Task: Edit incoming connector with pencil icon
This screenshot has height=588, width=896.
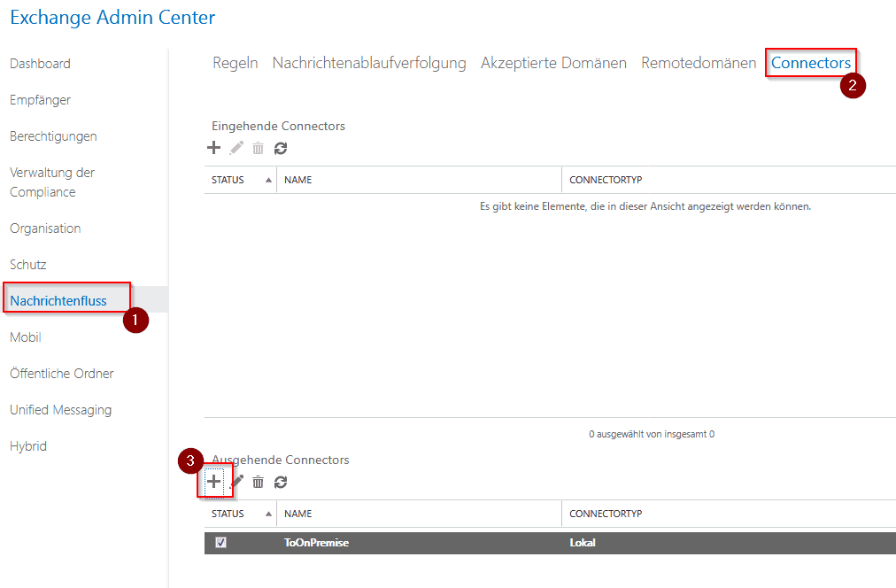Action: click(236, 148)
